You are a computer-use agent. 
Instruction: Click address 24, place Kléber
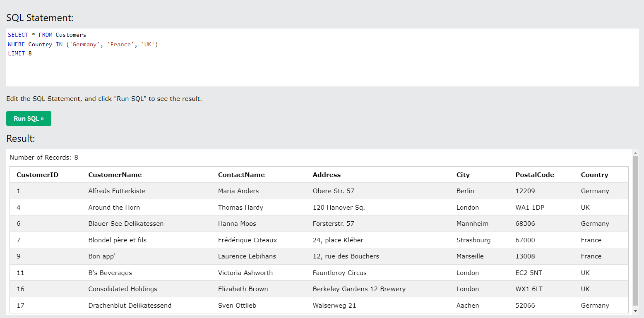(338, 240)
